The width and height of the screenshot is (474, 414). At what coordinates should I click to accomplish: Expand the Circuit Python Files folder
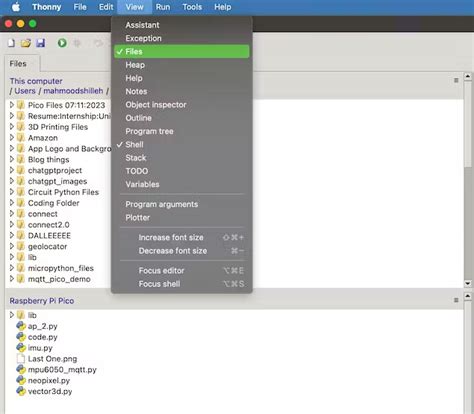tap(12, 192)
